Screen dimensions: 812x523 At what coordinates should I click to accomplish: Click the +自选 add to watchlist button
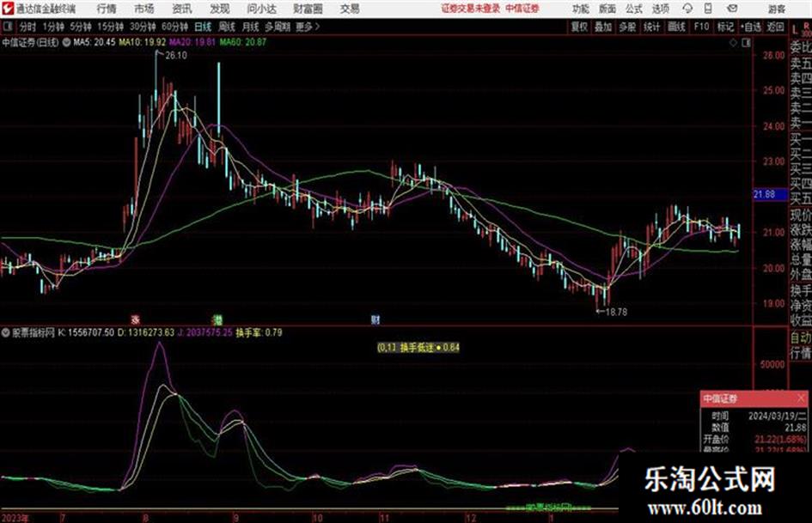[750, 27]
